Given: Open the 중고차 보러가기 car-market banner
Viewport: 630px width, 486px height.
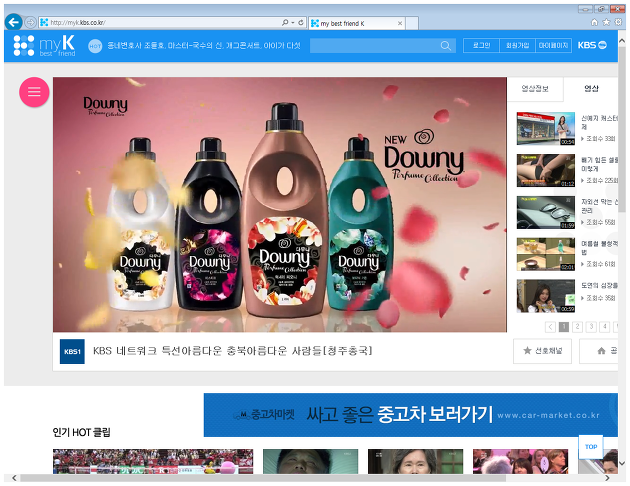Looking at the screenshot, I should coord(411,415).
